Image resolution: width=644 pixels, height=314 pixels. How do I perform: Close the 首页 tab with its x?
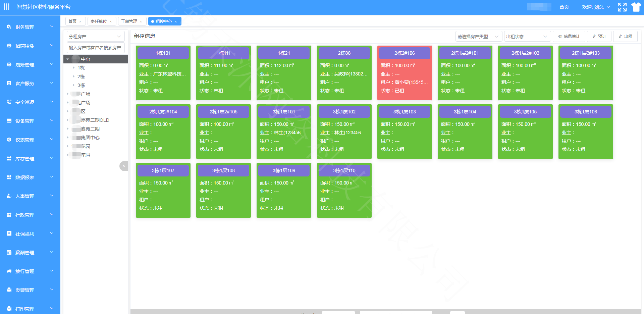point(80,21)
